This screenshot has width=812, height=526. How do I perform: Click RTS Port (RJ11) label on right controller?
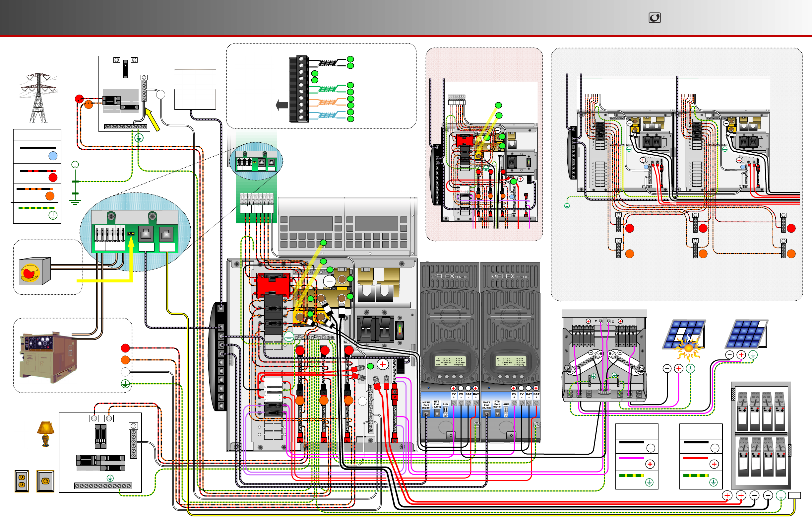coord(497,405)
